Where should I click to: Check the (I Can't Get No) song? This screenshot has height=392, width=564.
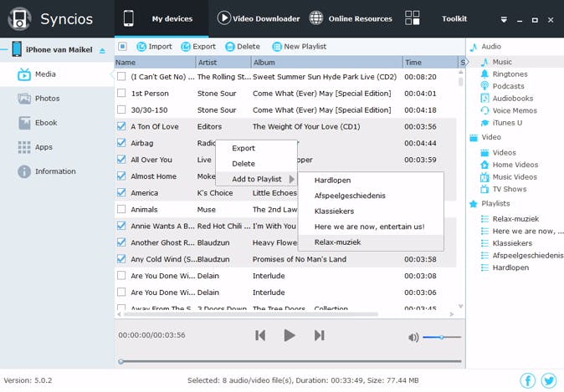(x=121, y=77)
